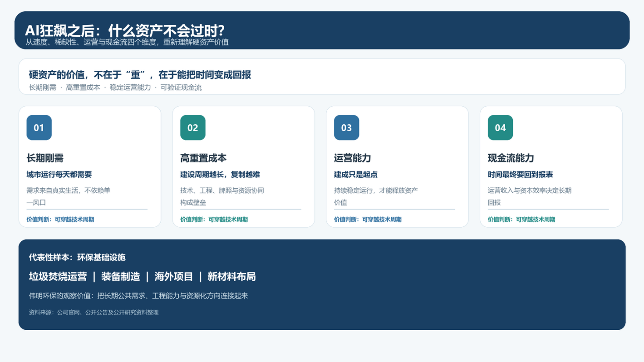Click the 01 number badge
Viewport: 644px width, 362px height.
[39, 127]
